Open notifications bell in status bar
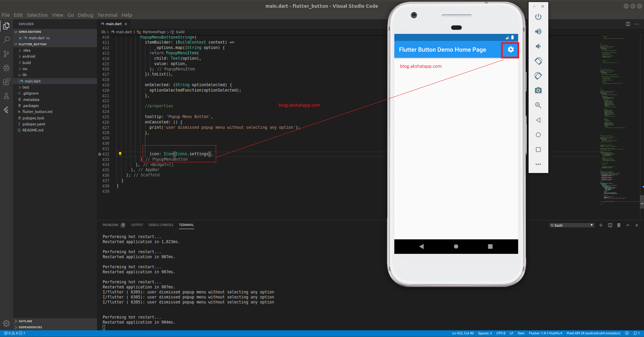Image resolution: width=644 pixels, height=337 pixels. [636, 333]
